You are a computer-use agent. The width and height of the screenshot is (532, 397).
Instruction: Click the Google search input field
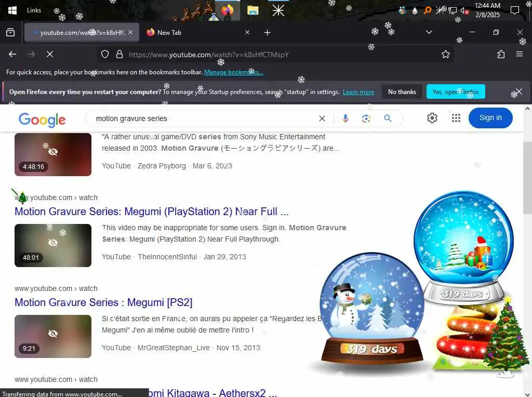click(x=204, y=118)
